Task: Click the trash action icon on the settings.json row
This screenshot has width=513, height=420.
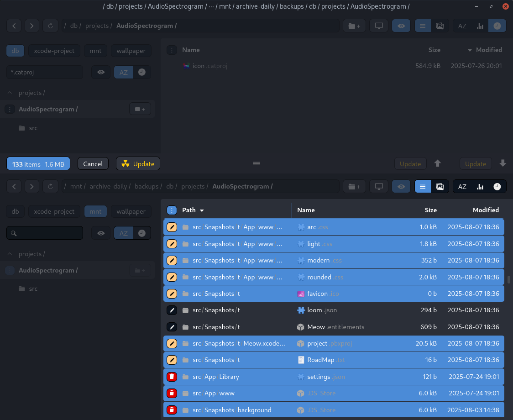Action: (x=172, y=377)
